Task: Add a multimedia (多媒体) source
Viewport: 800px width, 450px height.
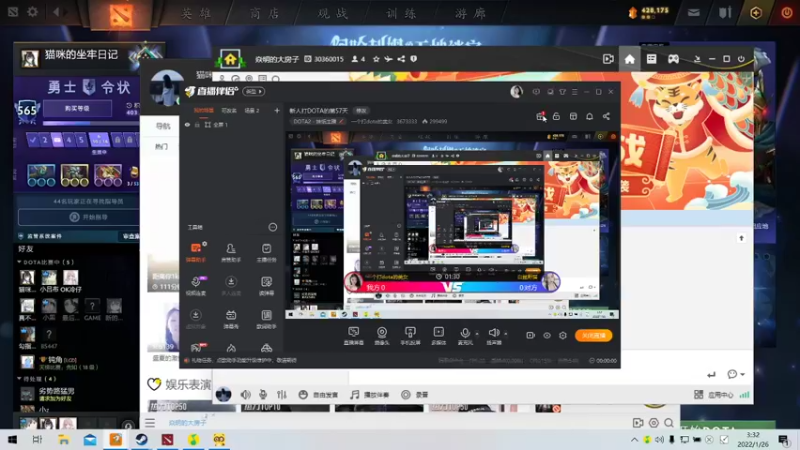Action: (438, 336)
